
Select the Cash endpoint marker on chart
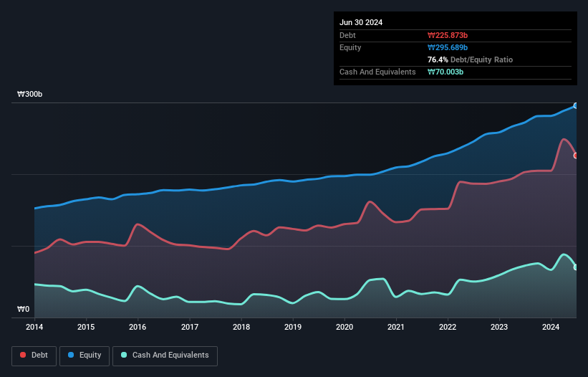tap(576, 267)
